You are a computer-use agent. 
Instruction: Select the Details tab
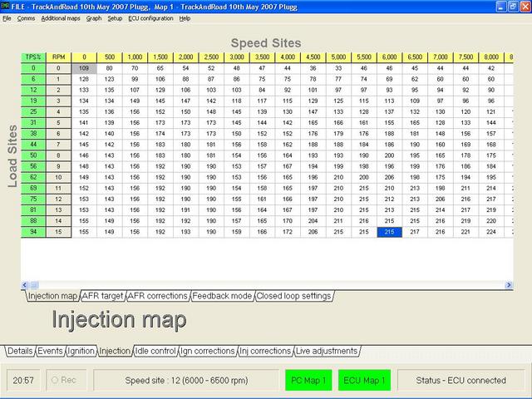click(x=20, y=352)
